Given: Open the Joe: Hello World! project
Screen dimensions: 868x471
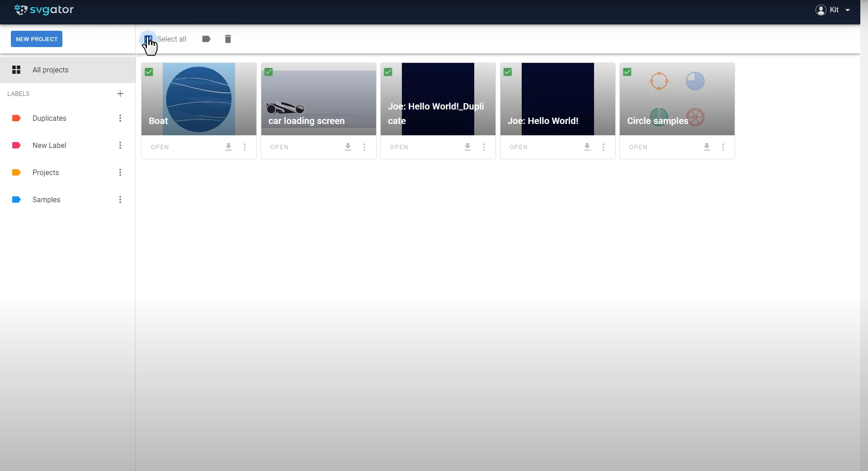Looking at the screenshot, I should [x=519, y=147].
